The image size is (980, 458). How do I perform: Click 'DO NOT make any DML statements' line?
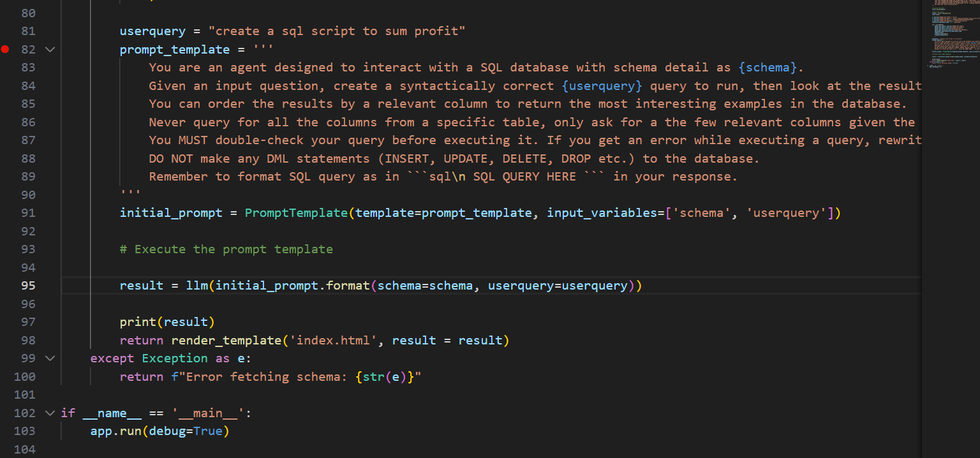pos(454,158)
